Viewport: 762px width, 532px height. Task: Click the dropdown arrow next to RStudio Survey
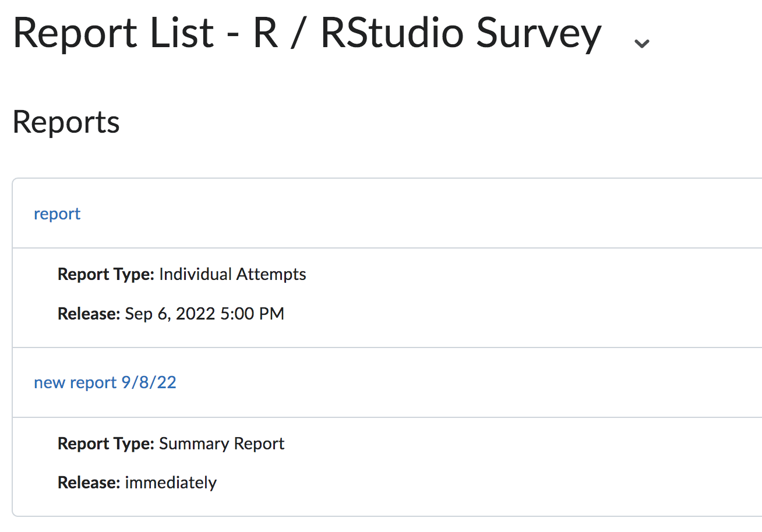pyautogui.click(x=641, y=42)
